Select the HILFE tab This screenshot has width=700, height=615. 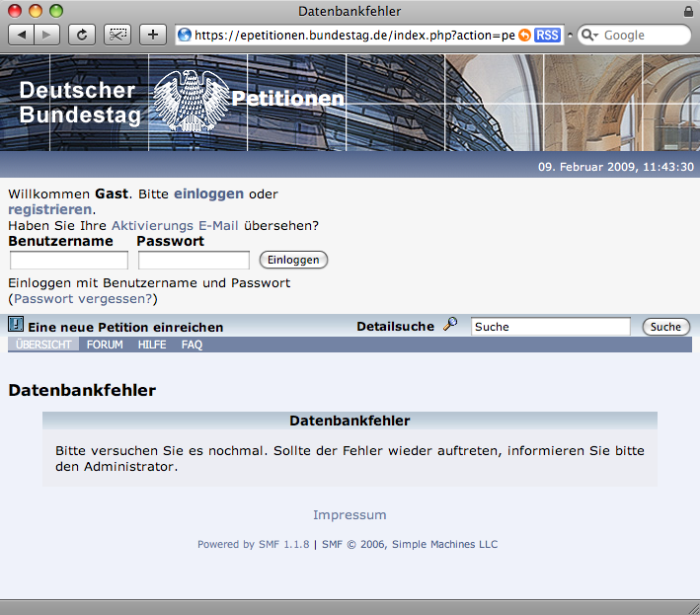(152, 345)
